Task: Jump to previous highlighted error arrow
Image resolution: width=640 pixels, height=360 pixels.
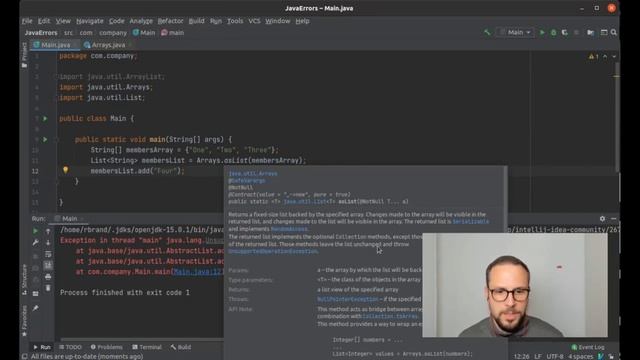Action: pos(605,56)
